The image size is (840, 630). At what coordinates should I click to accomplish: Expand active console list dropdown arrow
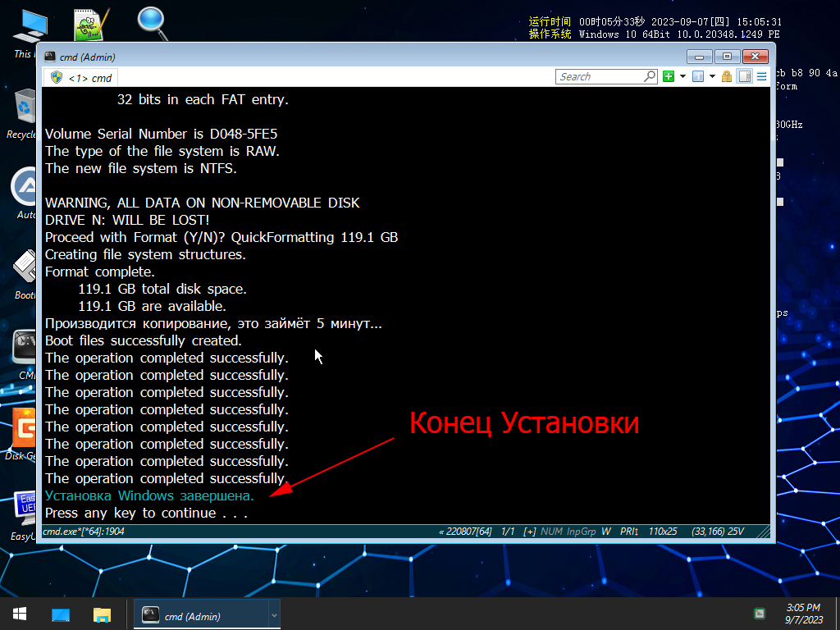[712, 76]
